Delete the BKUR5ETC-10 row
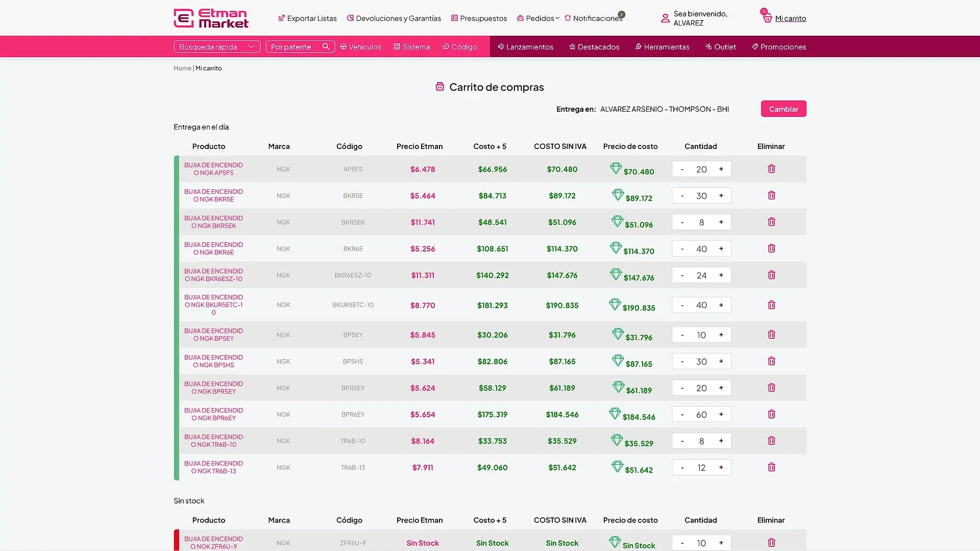Viewport: 980px width, 551px height. pyautogui.click(x=771, y=305)
